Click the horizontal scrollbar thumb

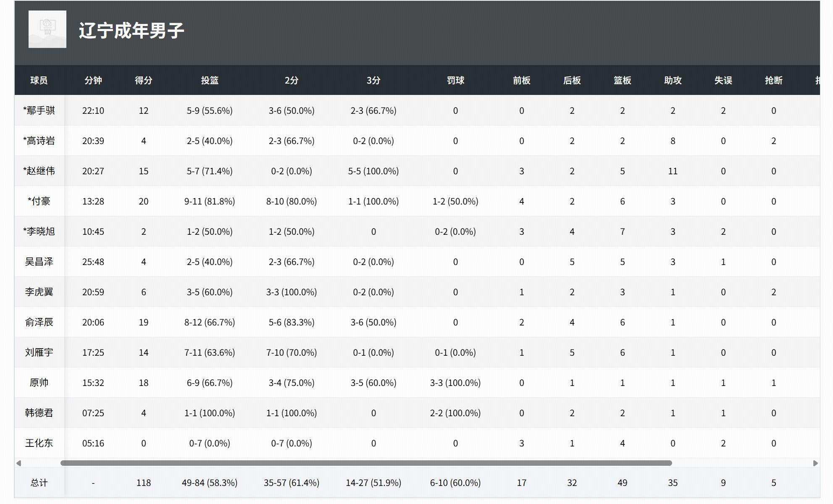coord(365,463)
